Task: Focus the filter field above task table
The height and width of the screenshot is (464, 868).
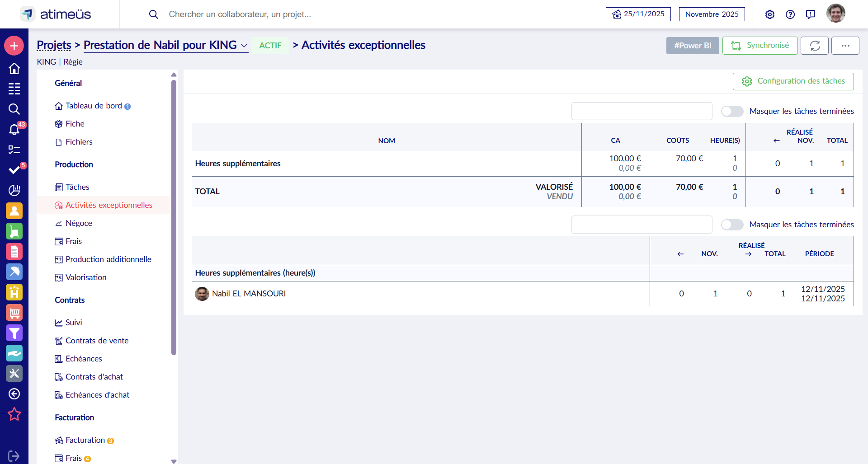Action: (642, 111)
